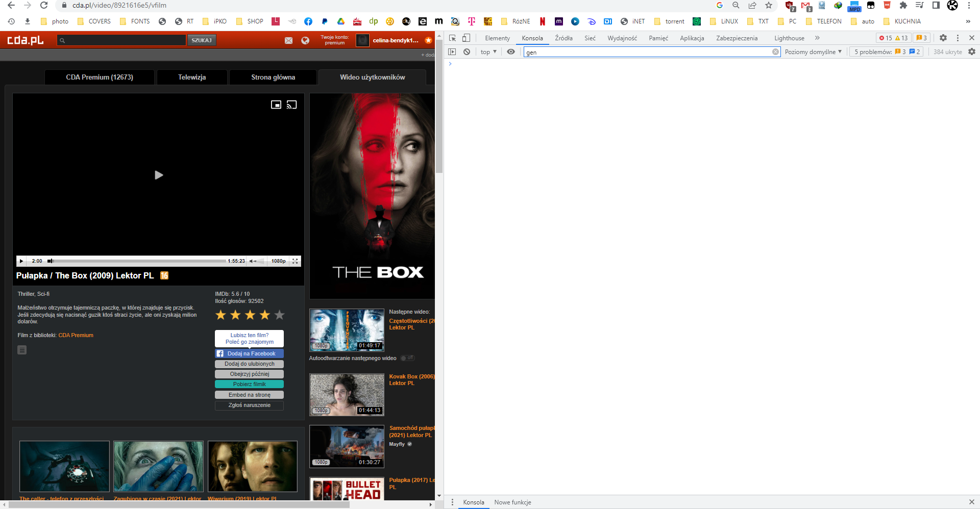Click Obejrzyj później button

pos(250,374)
